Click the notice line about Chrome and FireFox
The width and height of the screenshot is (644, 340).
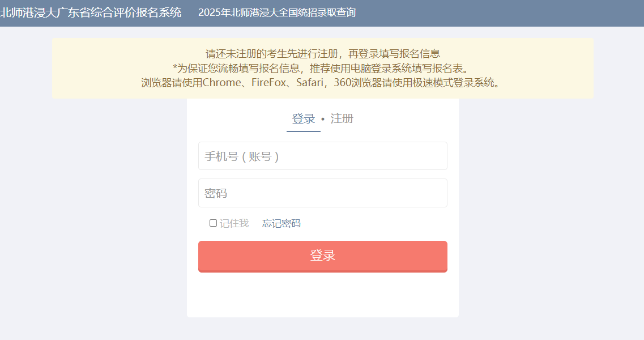pyautogui.click(x=322, y=83)
